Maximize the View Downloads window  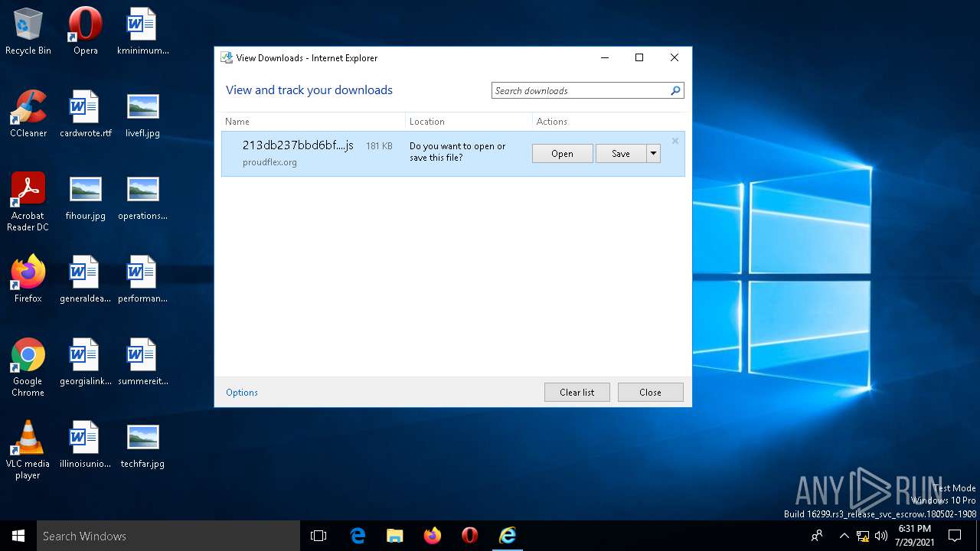(639, 57)
